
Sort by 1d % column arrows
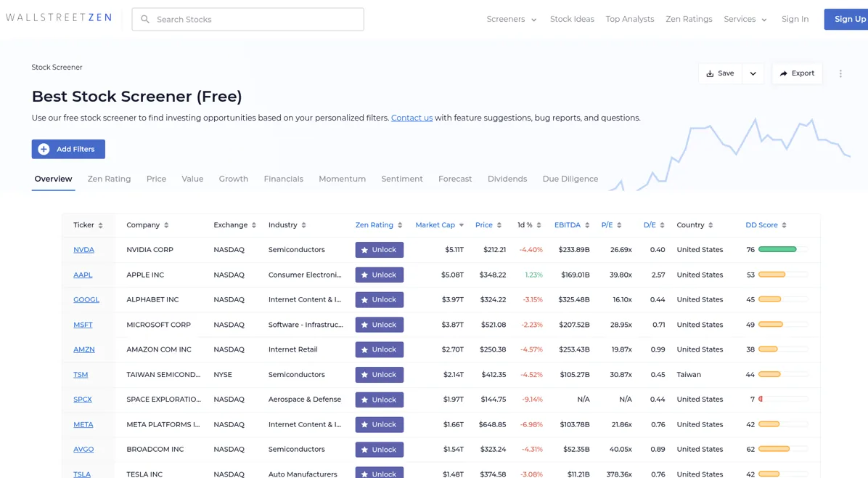[539, 225]
